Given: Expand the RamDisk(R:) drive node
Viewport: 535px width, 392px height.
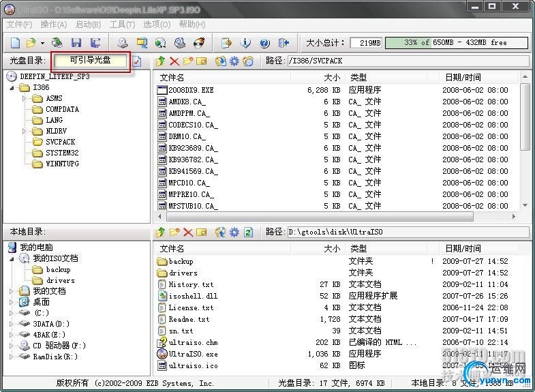Looking at the screenshot, I should click(x=12, y=357).
